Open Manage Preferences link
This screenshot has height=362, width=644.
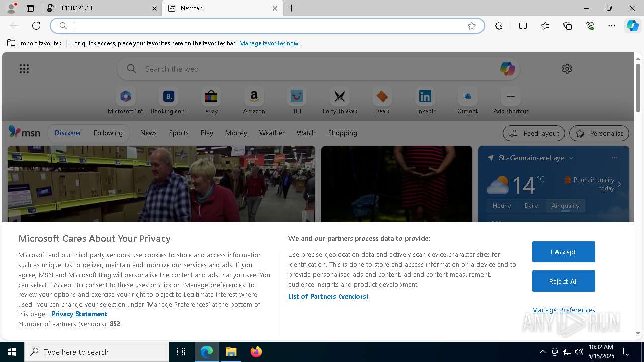pyautogui.click(x=563, y=310)
